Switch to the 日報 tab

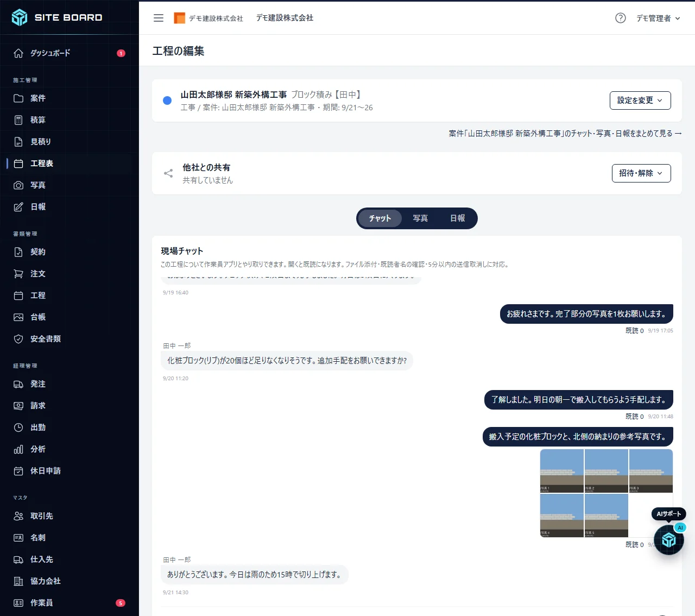pyautogui.click(x=458, y=218)
